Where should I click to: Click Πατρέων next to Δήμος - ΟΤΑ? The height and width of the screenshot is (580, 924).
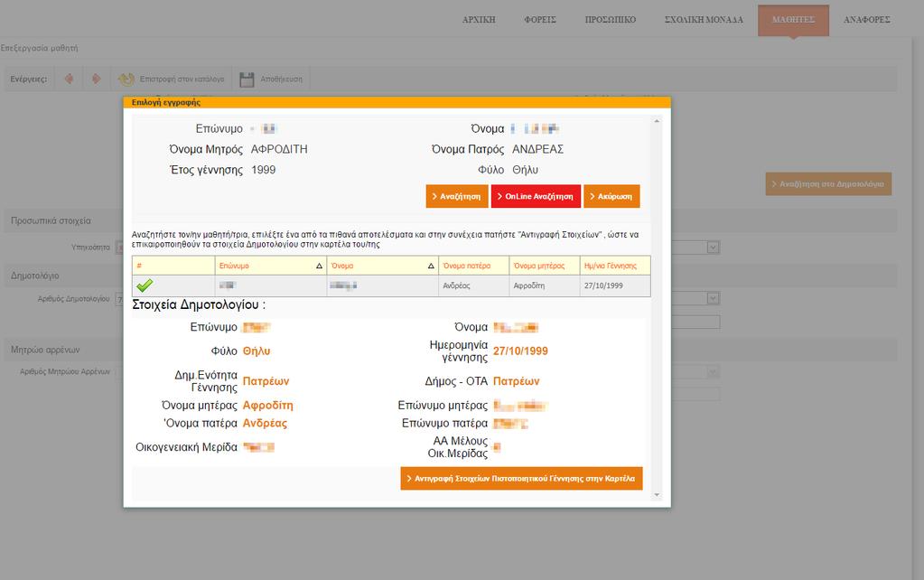[x=517, y=381]
